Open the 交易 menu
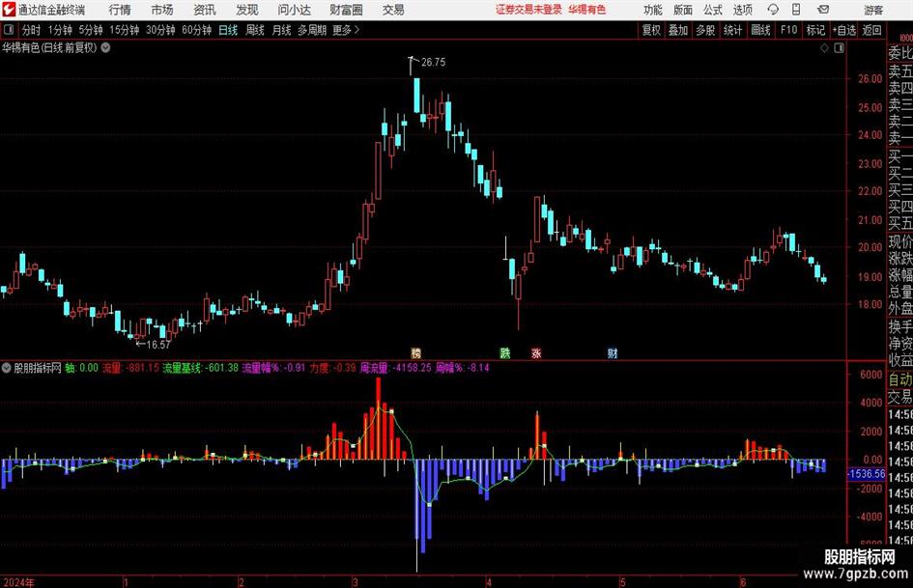The width and height of the screenshot is (913, 588). click(x=393, y=10)
